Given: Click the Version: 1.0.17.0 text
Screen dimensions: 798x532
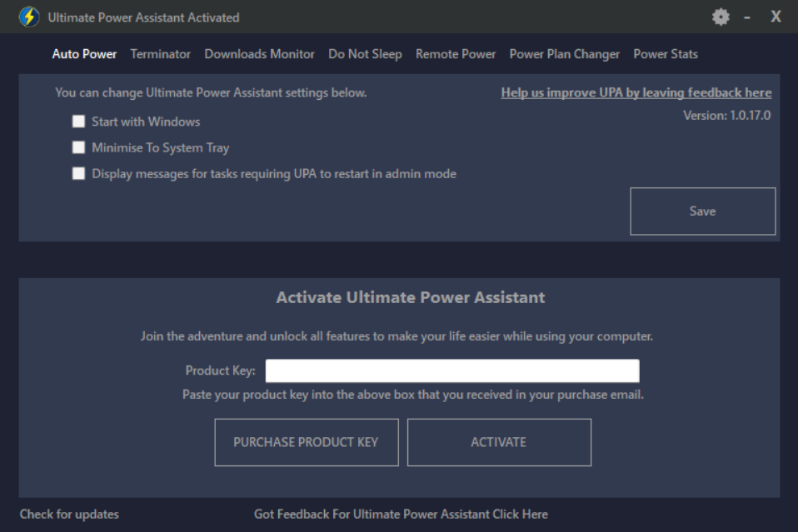Looking at the screenshot, I should click(726, 116).
